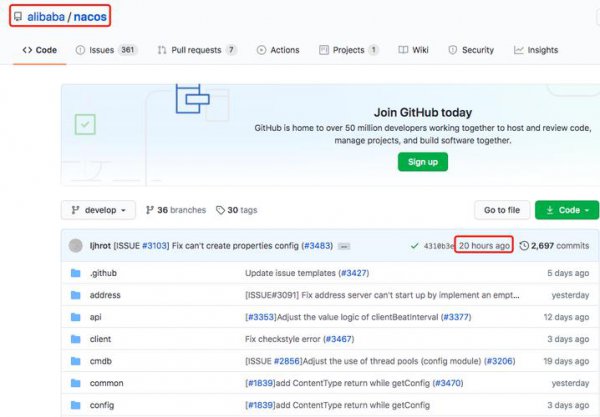Screen dimensions: 600x417
Task: Open the Projects tab
Action: [348, 50]
